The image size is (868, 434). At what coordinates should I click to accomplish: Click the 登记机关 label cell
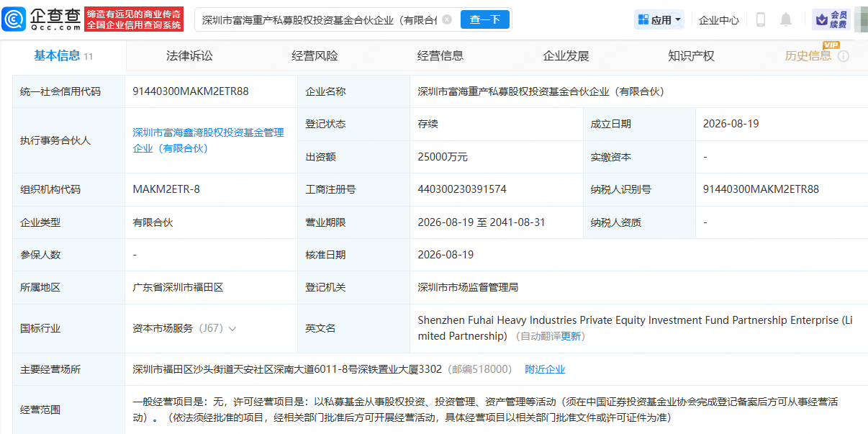pyautogui.click(x=354, y=287)
